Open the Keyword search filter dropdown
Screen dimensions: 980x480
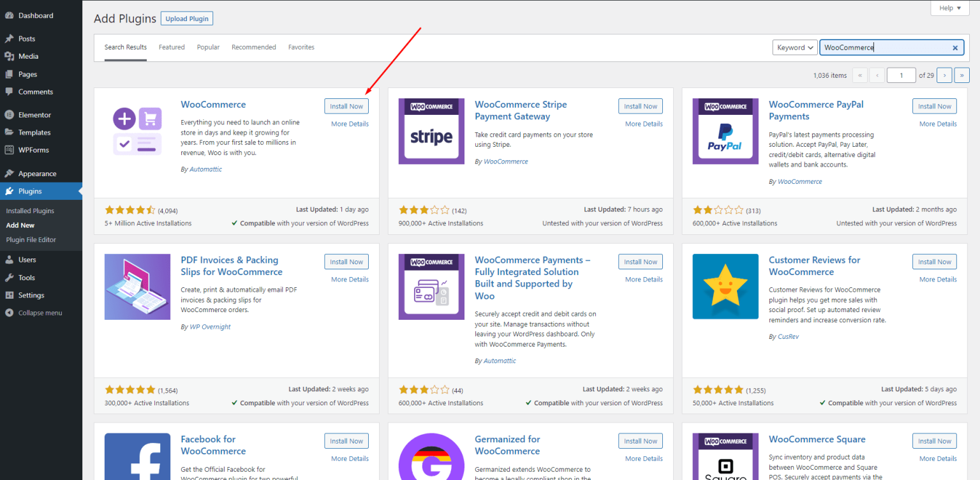point(794,47)
